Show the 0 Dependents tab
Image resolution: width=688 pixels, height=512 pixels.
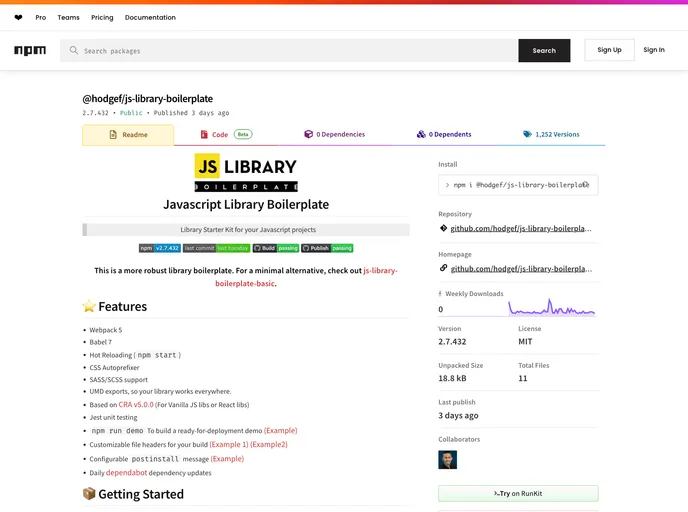[x=444, y=134]
